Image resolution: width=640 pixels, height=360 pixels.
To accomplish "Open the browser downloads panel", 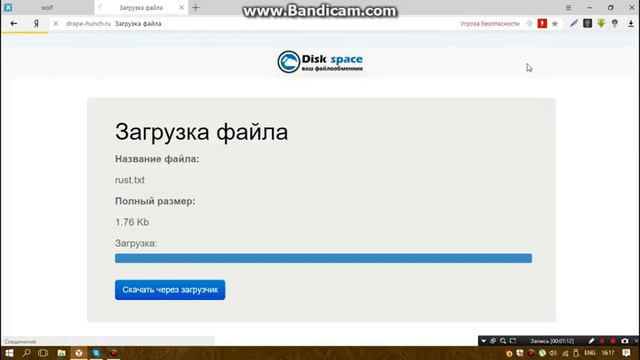I will 631,24.
